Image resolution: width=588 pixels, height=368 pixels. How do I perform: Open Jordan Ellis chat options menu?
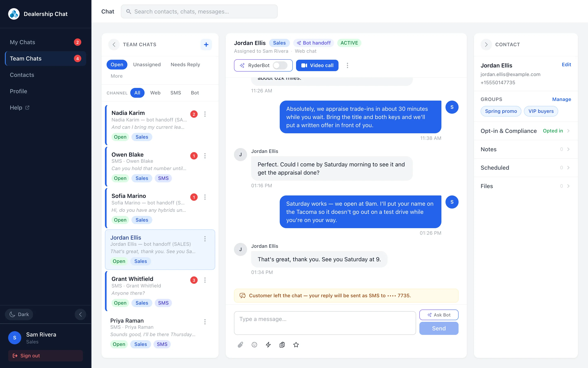click(x=205, y=239)
